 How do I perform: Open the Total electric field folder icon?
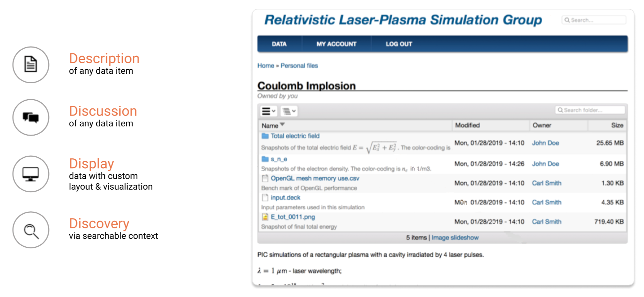click(265, 136)
